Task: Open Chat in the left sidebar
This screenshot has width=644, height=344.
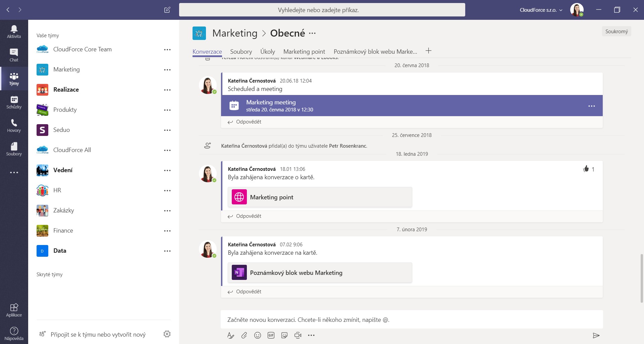Action: tap(14, 55)
